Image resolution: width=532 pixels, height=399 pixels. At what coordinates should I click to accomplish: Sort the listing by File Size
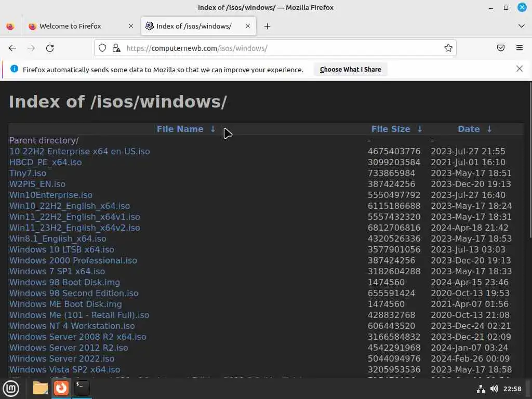click(391, 129)
